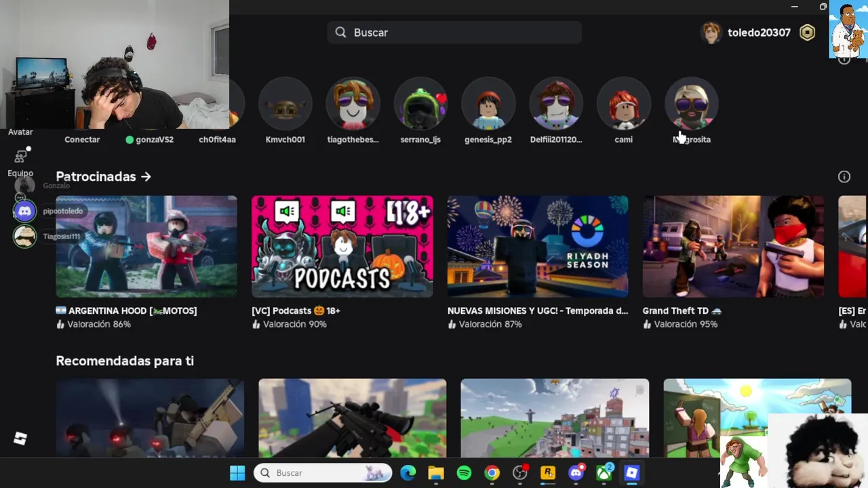Open [VC] Podcasts 18+ game thumbnail
This screenshot has width=868, height=488.
(x=342, y=247)
